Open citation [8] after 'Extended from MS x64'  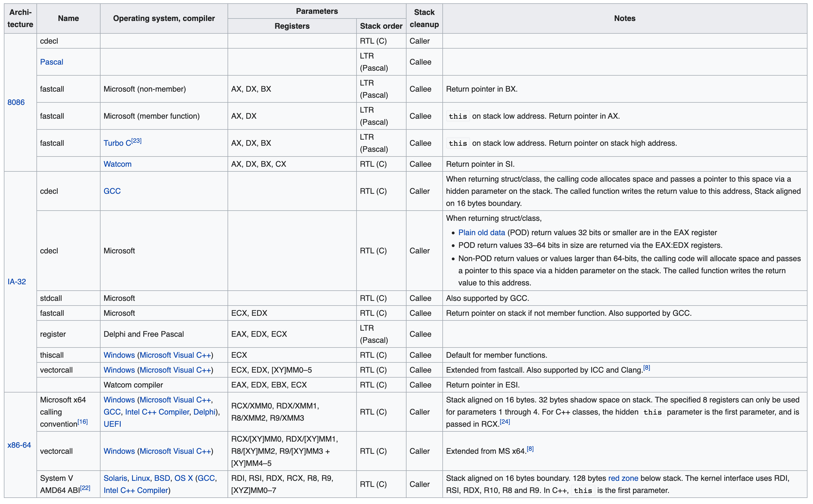coord(530,449)
